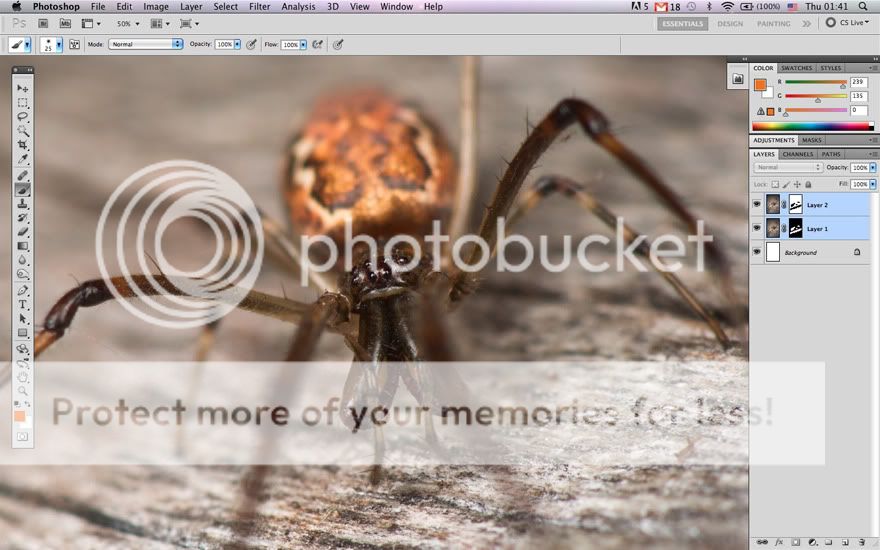Launch Mini Bridge from the application bar
The height and width of the screenshot is (550, 880).
click(65, 24)
